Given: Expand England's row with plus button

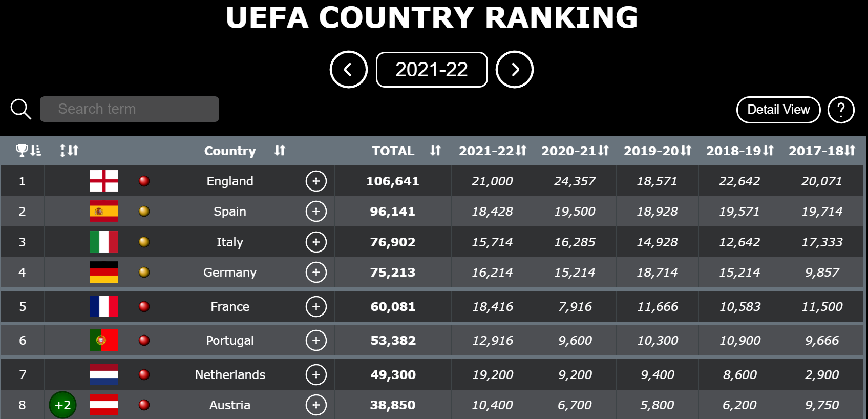Looking at the screenshot, I should [x=316, y=181].
